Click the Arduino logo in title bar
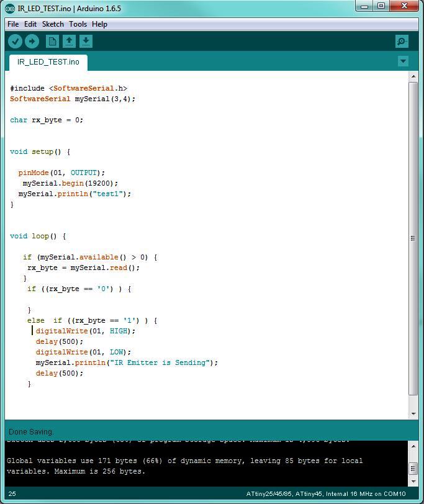424x504 pixels. coord(10,8)
